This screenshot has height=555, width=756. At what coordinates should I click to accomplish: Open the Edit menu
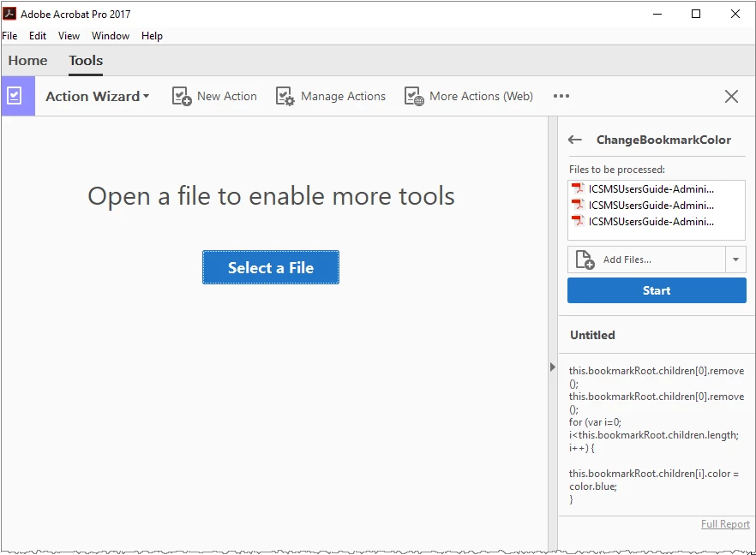pyautogui.click(x=38, y=36)
